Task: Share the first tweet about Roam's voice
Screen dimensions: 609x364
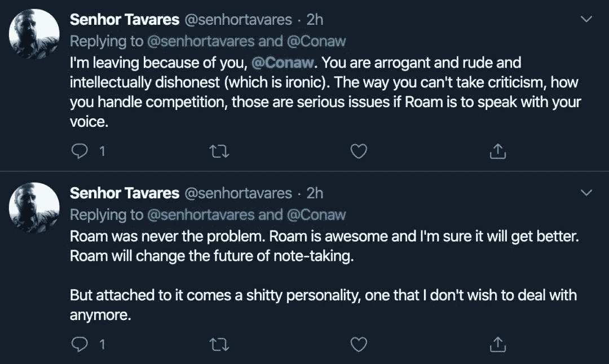Action: (497, 151)
